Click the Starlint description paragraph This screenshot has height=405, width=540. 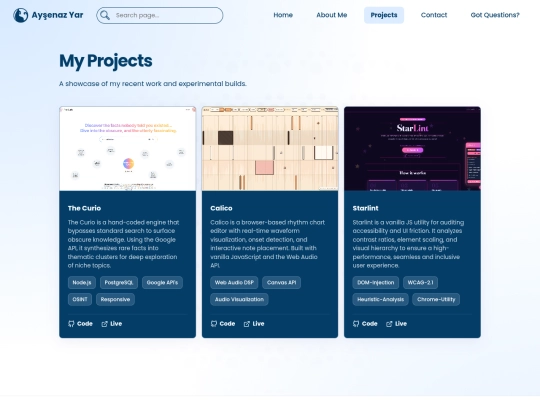pos(408,244)
